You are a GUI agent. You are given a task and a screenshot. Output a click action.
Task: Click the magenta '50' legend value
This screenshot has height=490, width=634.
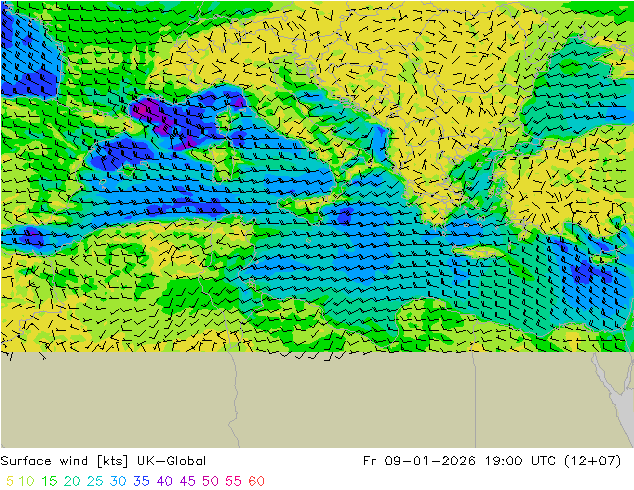[210, 481]
